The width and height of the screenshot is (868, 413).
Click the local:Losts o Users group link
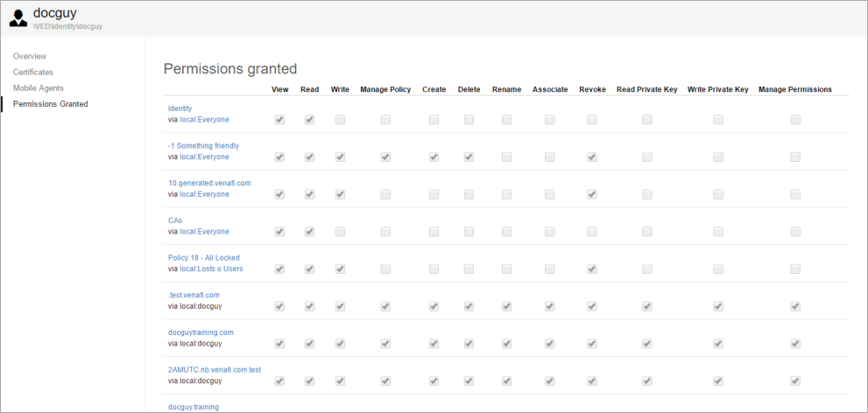tap(211, 269)
